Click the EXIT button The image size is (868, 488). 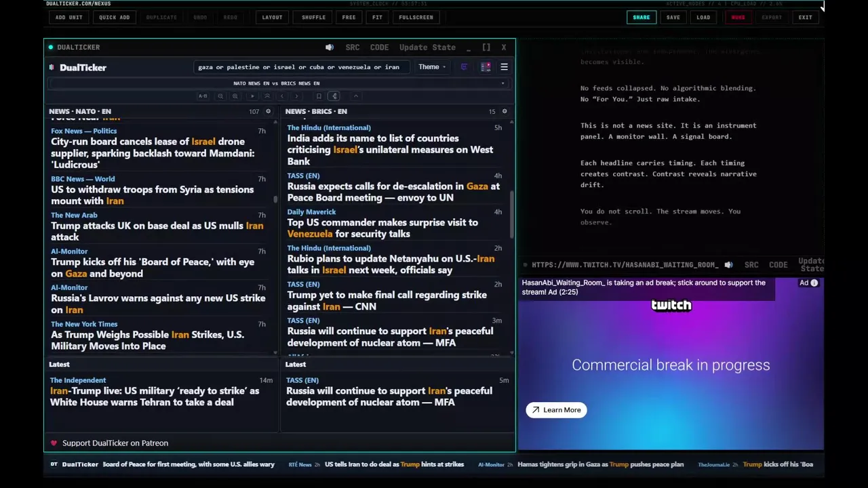coord(805,18)
